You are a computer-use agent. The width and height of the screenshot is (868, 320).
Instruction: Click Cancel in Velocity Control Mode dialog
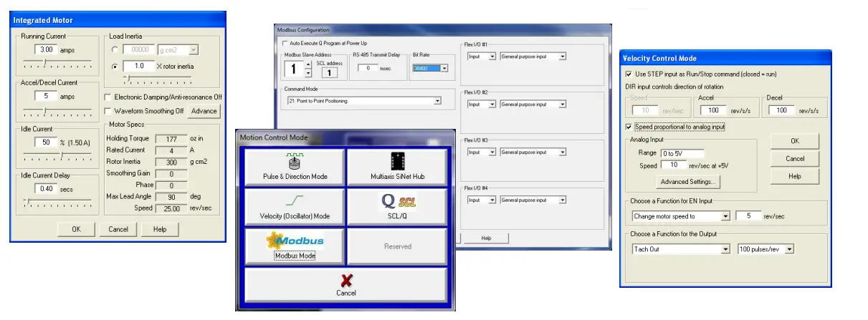tap(794, 159)
